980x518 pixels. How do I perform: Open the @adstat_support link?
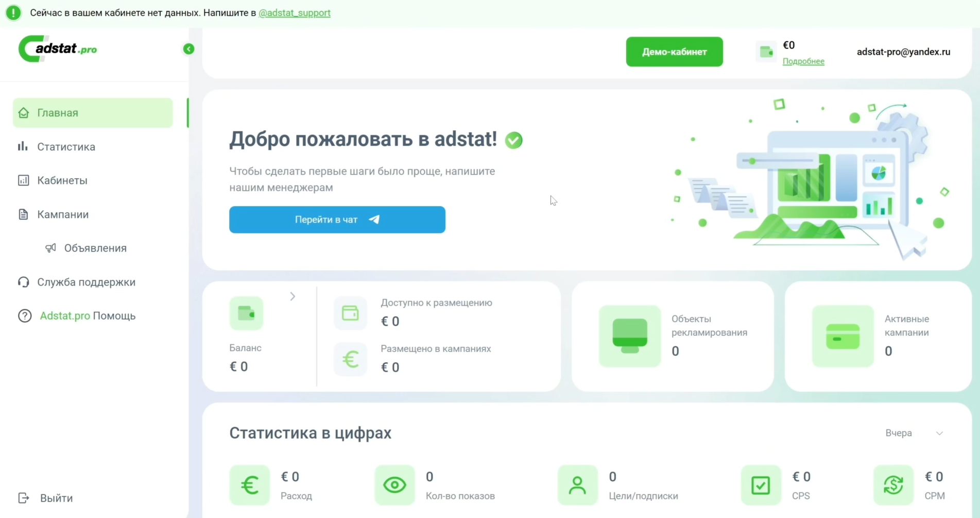pos(295,12)
